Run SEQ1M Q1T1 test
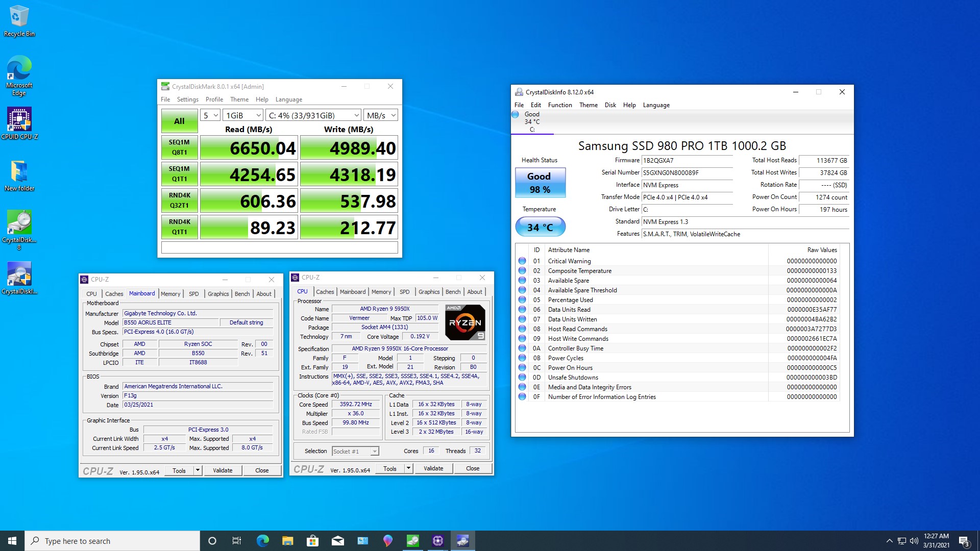Viewport: 980px width, 551px height. 179,174
